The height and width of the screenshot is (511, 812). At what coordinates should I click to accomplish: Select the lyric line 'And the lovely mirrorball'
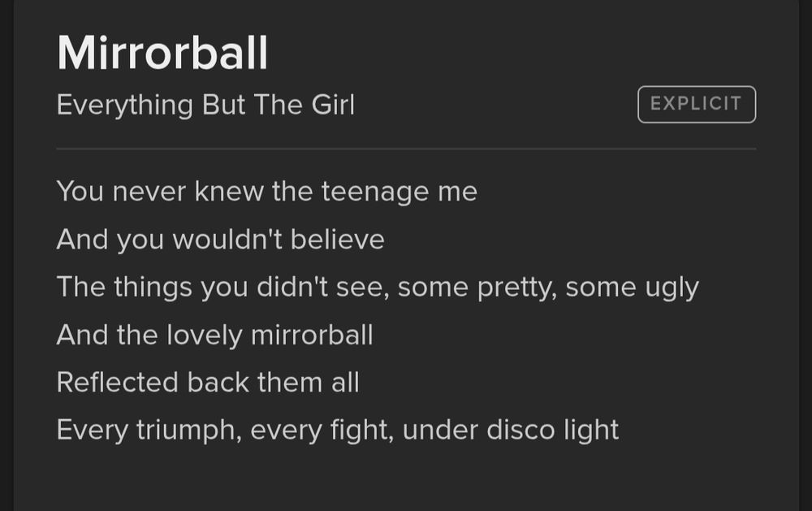[215, 335]
